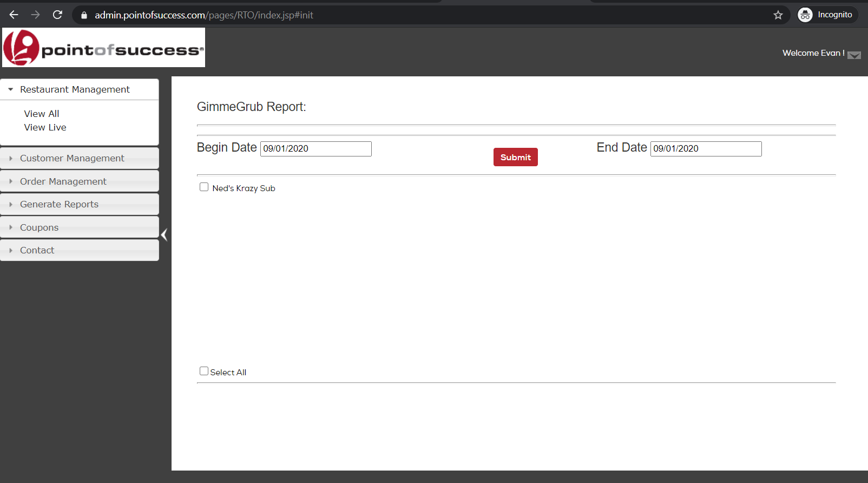
Task: Focus the browser address bar URL
Action: 204,15
